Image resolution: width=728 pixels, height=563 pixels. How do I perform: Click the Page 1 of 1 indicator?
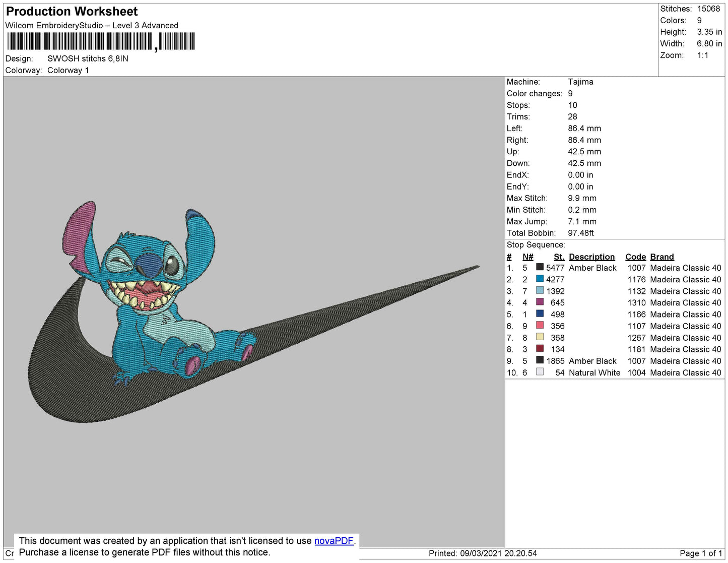point(700,553)
